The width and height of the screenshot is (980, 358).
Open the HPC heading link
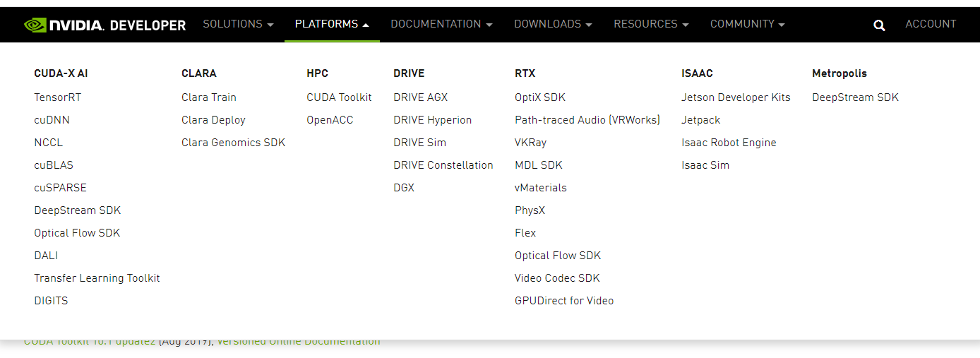tap(318, 73)
